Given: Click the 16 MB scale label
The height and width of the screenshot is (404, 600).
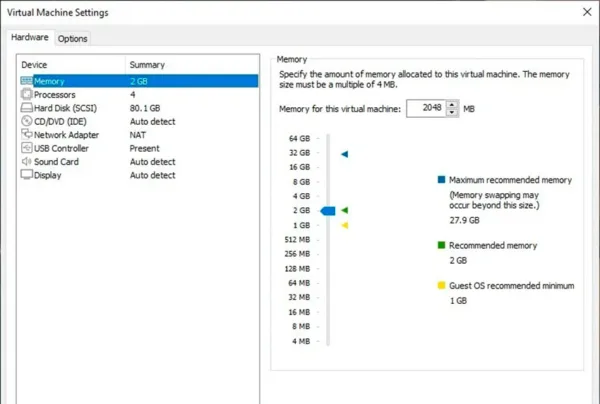Looking at the screenshot, I should [x=299, y=312].
